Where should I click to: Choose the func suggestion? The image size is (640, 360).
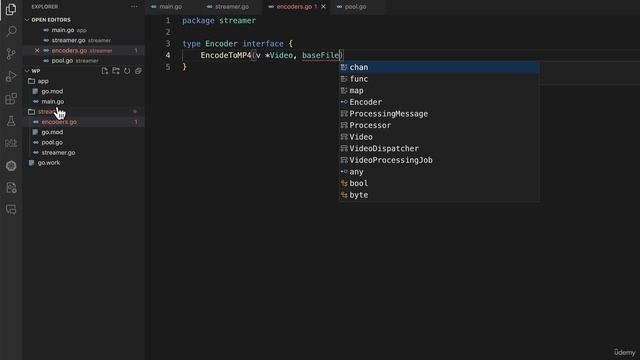pos(439,79)
